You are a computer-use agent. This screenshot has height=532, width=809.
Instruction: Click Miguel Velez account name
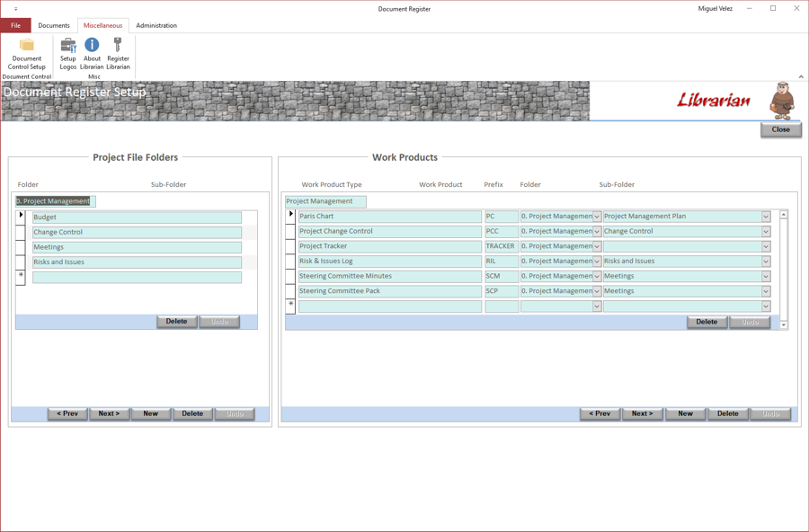point(716,9)
